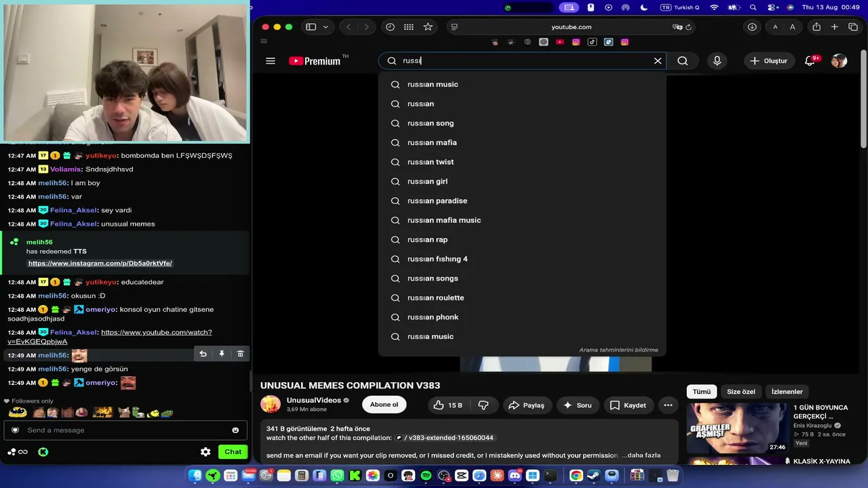Focus the YouTube search input field

(x=522, y=61)
